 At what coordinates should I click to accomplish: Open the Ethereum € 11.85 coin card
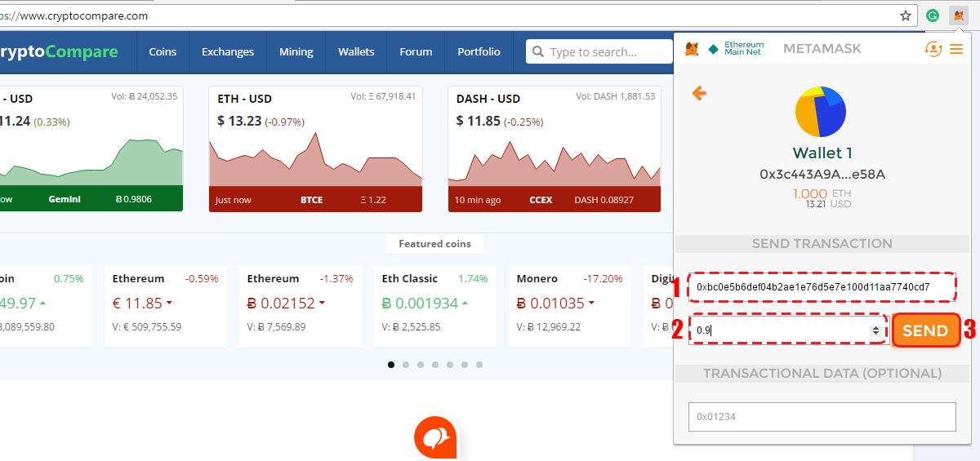tap(165, 306)
